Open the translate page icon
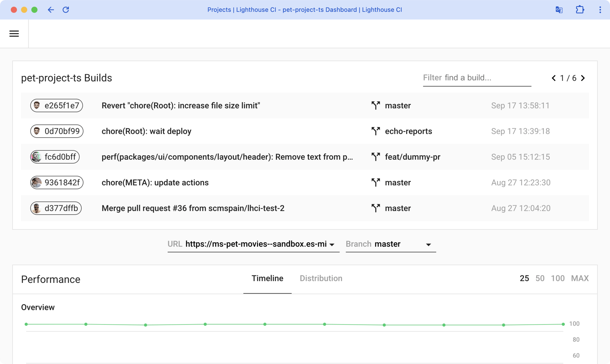 tap(559, 10)
